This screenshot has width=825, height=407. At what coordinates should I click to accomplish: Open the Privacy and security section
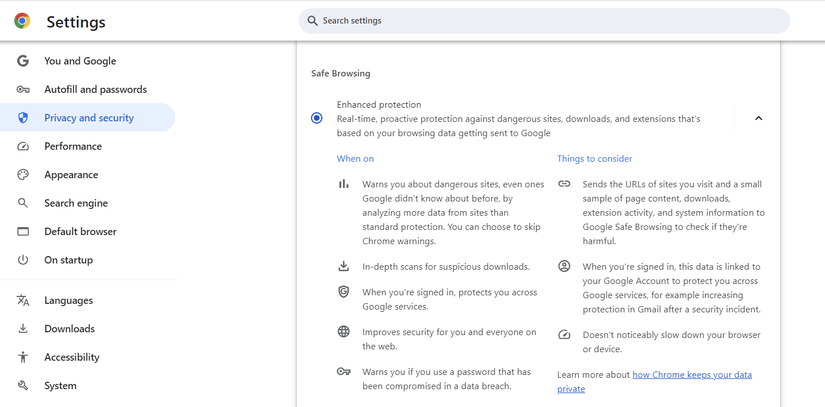89,118
